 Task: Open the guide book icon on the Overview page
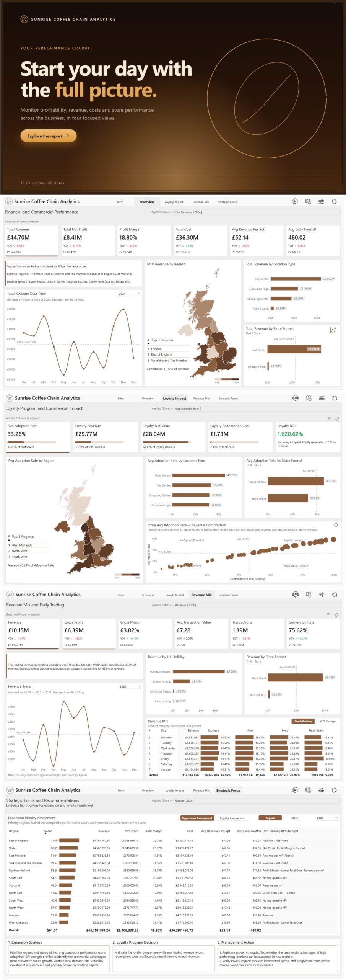(x=308, y=201)
